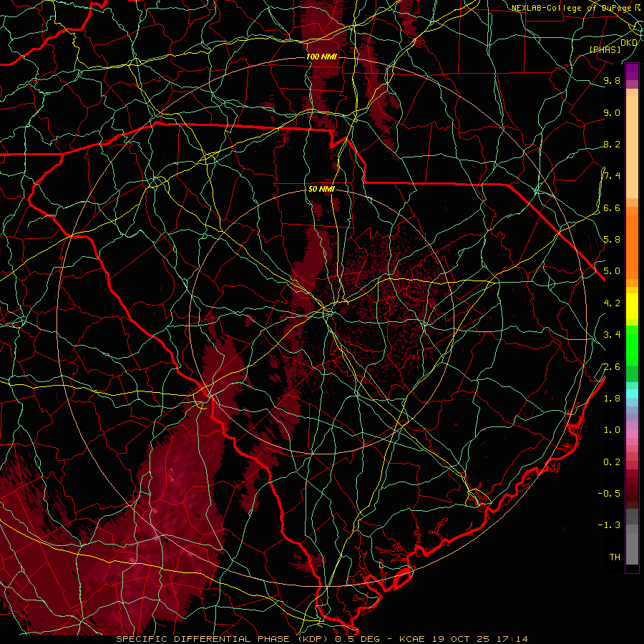This screenshot has width=644, height=644.
Task: Click the KCAE station ID in the caption
Action: 412,639
